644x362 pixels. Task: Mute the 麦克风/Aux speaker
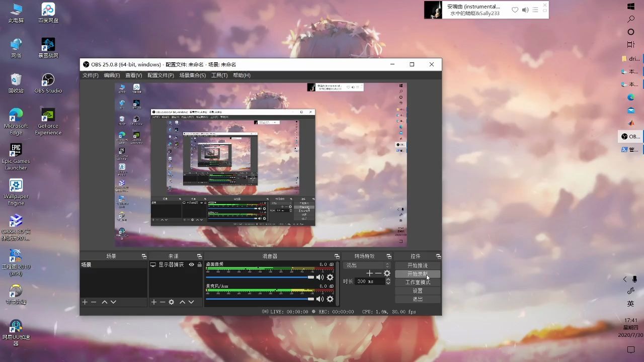320,299
